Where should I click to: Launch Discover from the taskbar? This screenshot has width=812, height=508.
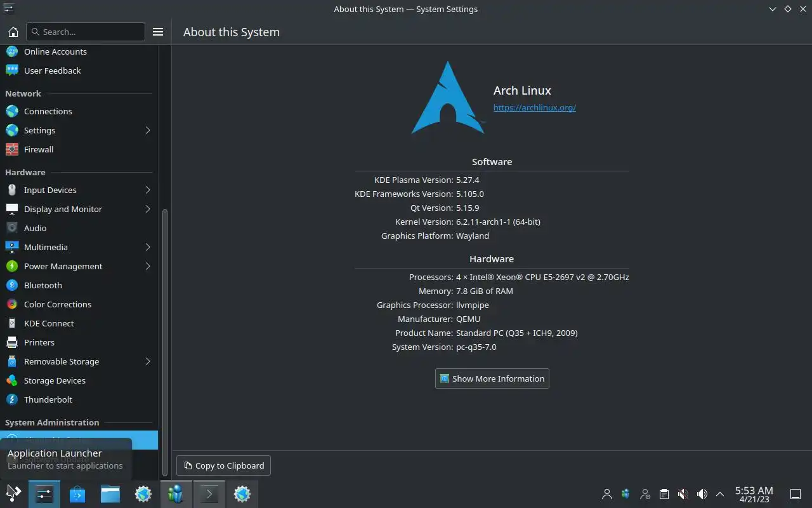[77, 493]
